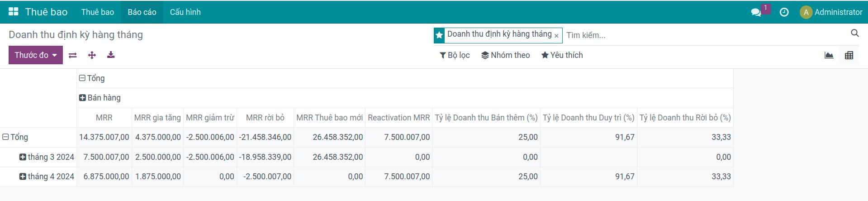The height and width of the screenshot is (201, 868).
Task: Switch to pivot table view
Action: 849,55
